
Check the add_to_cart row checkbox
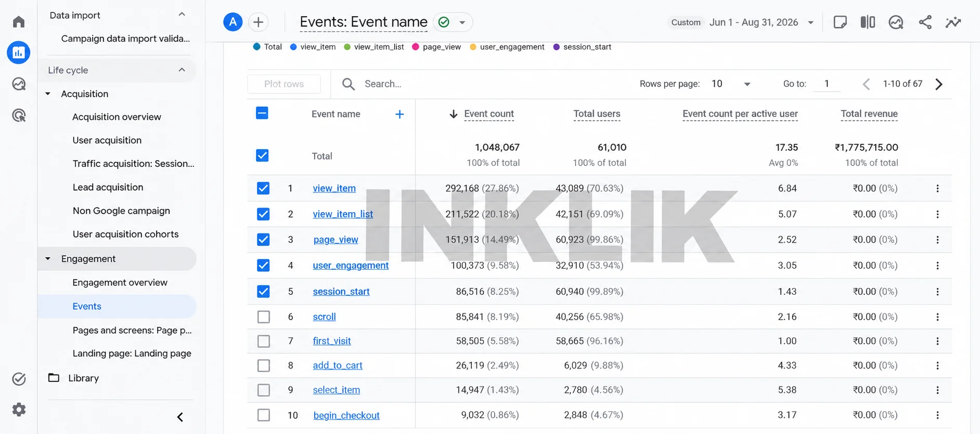[x=264, y=365]
